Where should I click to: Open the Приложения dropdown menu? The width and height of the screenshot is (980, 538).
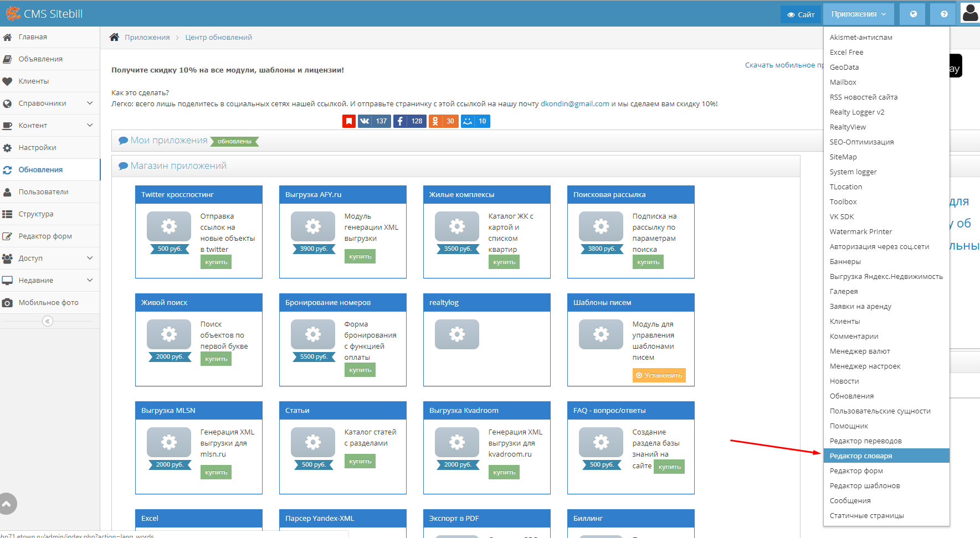click(x=858, y=14)
